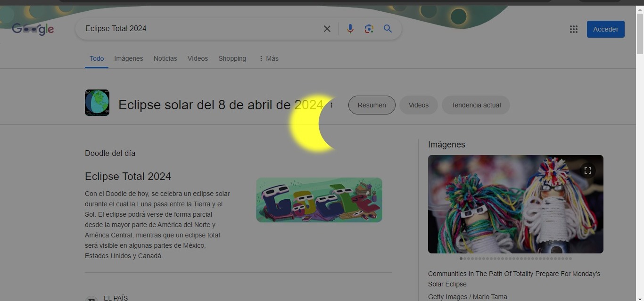Screen dimensions: 644x301
Task: Click the image carousel dots indicator
Action: pos(515,258)
